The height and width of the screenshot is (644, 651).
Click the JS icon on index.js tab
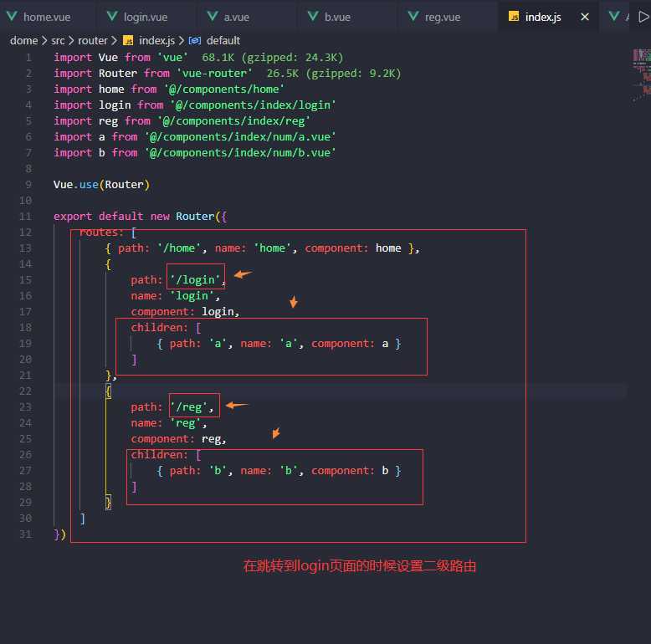[x=514, y=16]
